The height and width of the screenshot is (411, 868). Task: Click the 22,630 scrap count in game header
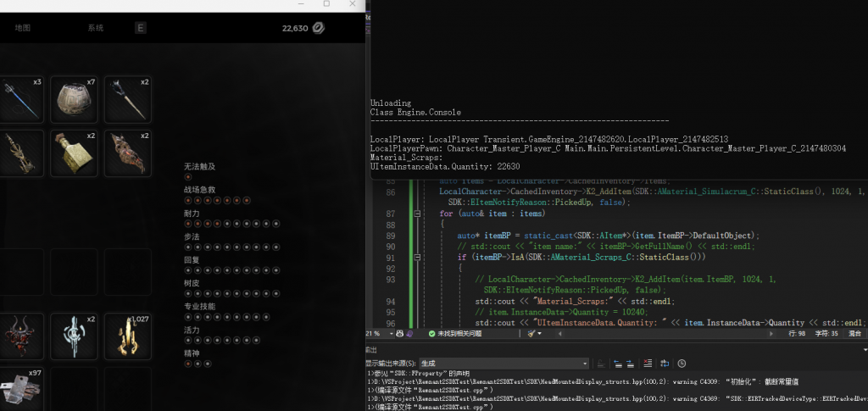295,28
